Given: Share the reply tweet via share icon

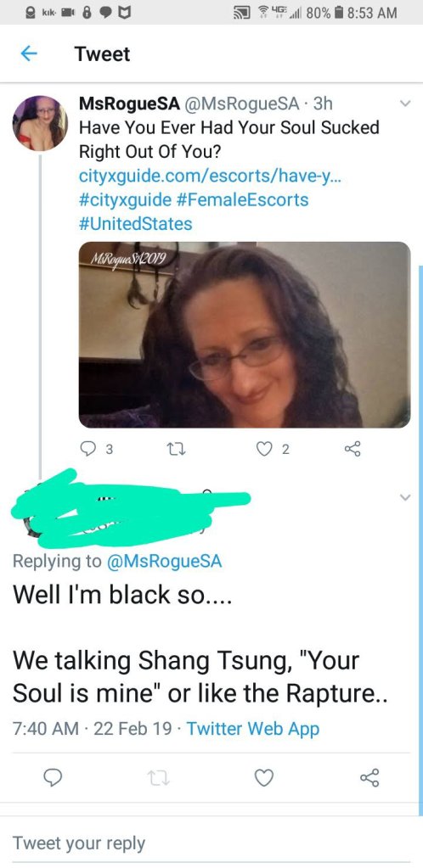Looking at the screenshot, I should tap(369, 777).
